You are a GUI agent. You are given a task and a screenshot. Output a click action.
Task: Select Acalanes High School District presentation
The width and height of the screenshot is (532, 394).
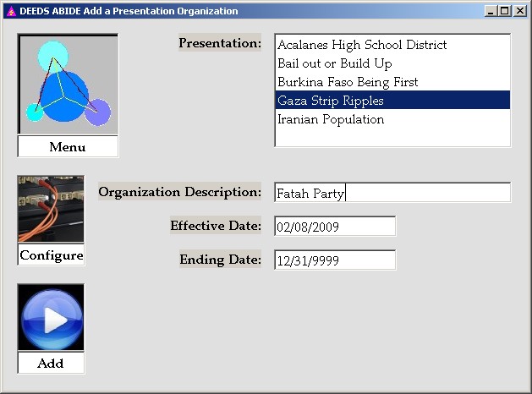362,45
